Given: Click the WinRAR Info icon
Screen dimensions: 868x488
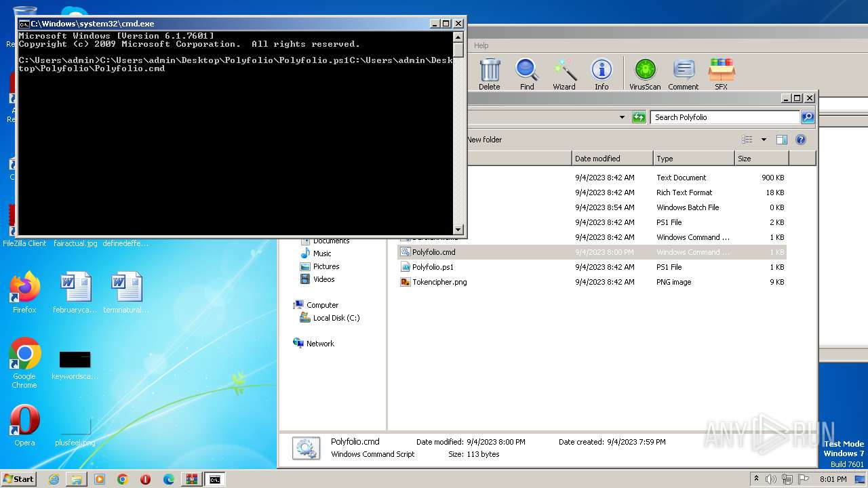Looking at the screenshot, I should point(601,74).
